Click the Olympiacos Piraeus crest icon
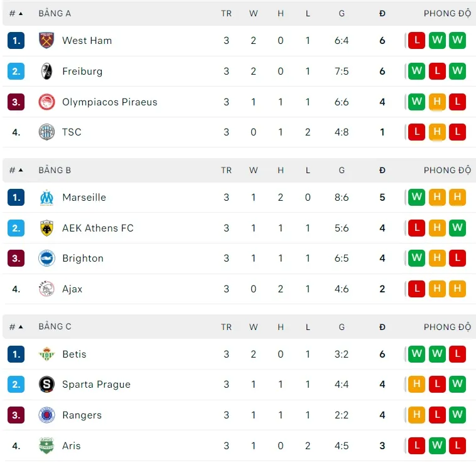The width and height of the screenshot is (476, 463). click(x=46, y=102)
